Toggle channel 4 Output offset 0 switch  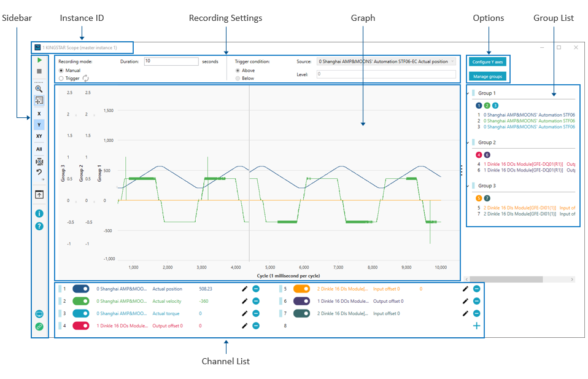81,326
